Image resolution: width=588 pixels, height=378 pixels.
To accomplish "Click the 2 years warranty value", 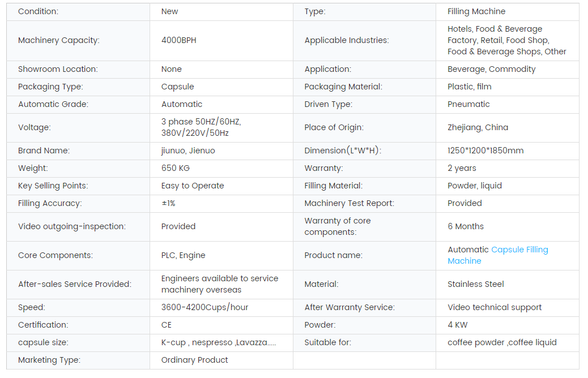I will click(x=462, y=168).
